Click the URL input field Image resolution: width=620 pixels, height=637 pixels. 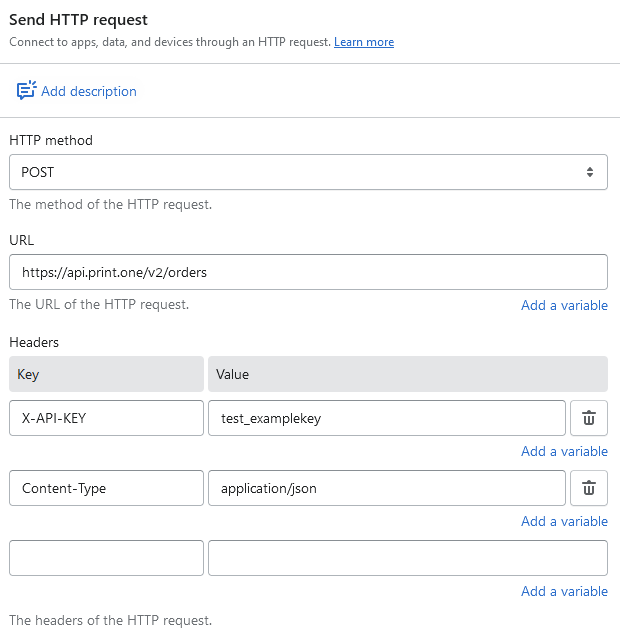308,271
